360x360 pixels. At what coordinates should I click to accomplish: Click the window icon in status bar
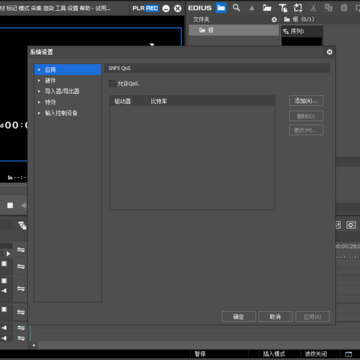348,354
